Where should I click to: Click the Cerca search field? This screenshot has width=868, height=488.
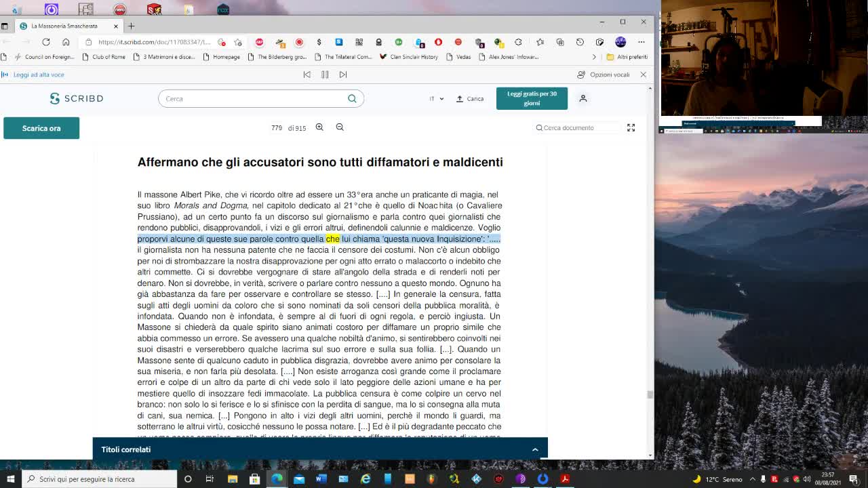(x=261, y=98)
